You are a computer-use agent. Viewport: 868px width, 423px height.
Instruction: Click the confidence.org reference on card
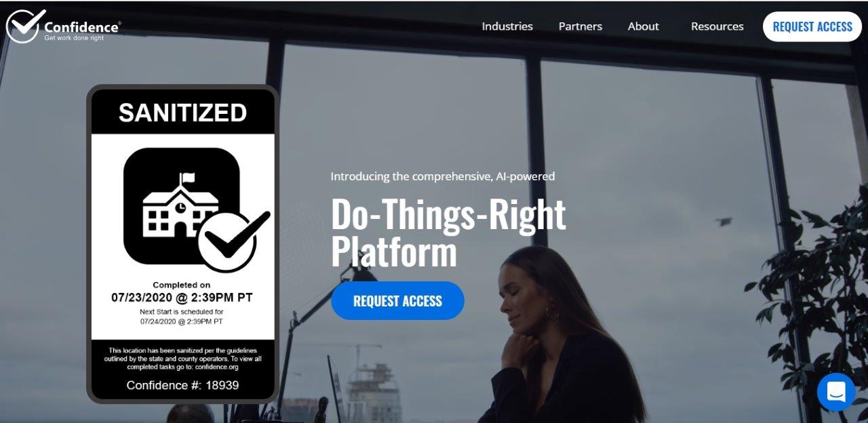tap(216, 367)
